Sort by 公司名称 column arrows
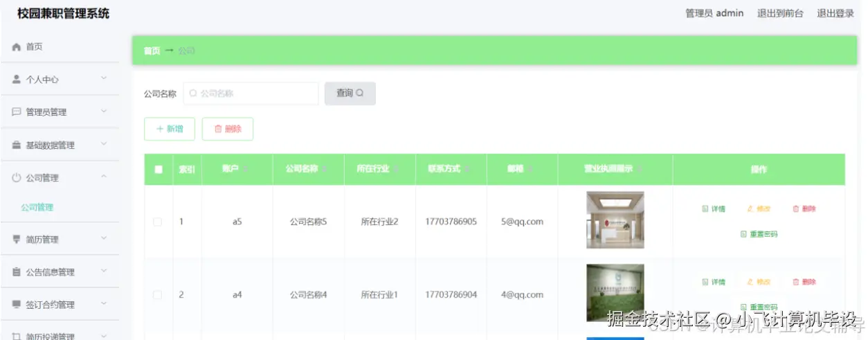 [324, 170]
